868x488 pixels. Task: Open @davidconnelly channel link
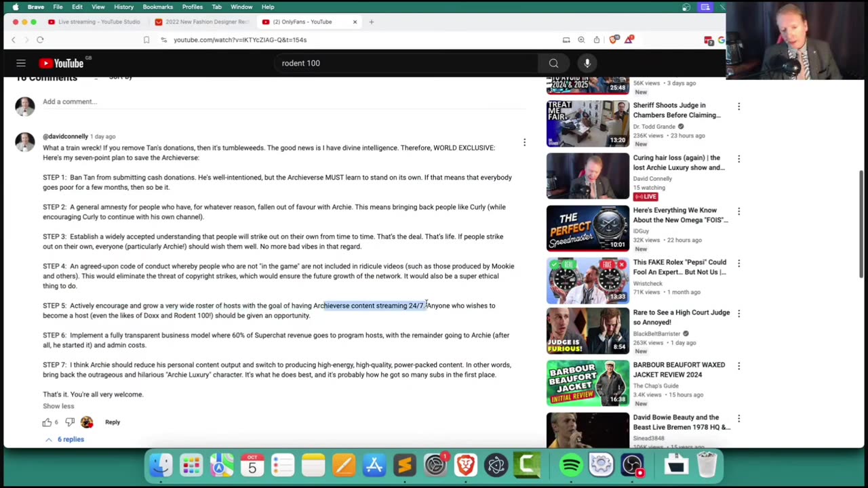(x=66, y=136)
